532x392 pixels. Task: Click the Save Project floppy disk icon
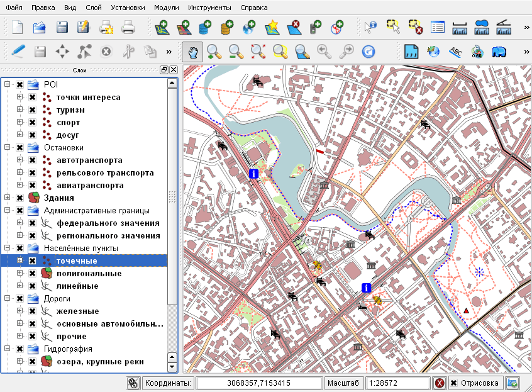[62, 27]
